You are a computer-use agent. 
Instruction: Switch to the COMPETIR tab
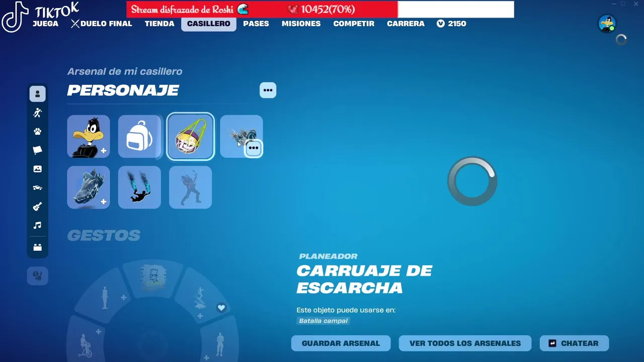[354, 24]
